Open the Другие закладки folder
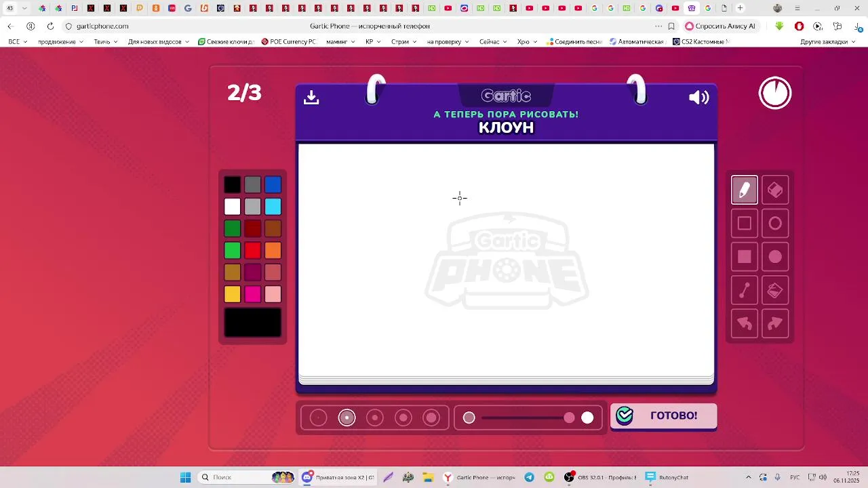 [x=827, y=41]
